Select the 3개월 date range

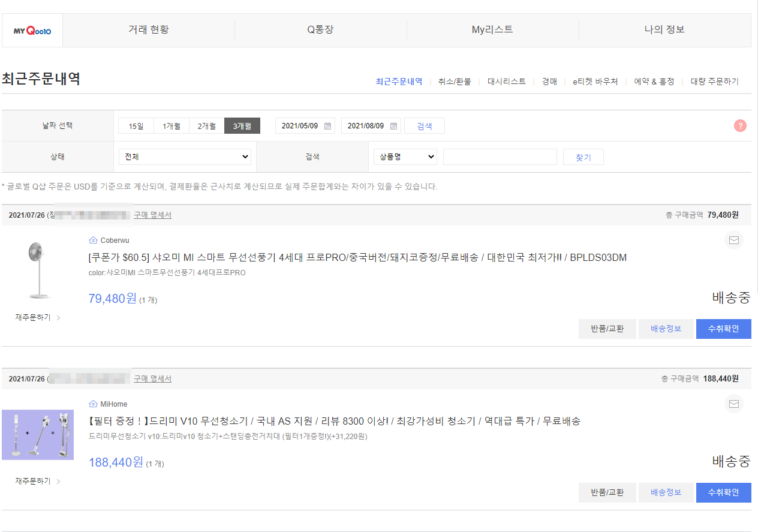(242, 126)
